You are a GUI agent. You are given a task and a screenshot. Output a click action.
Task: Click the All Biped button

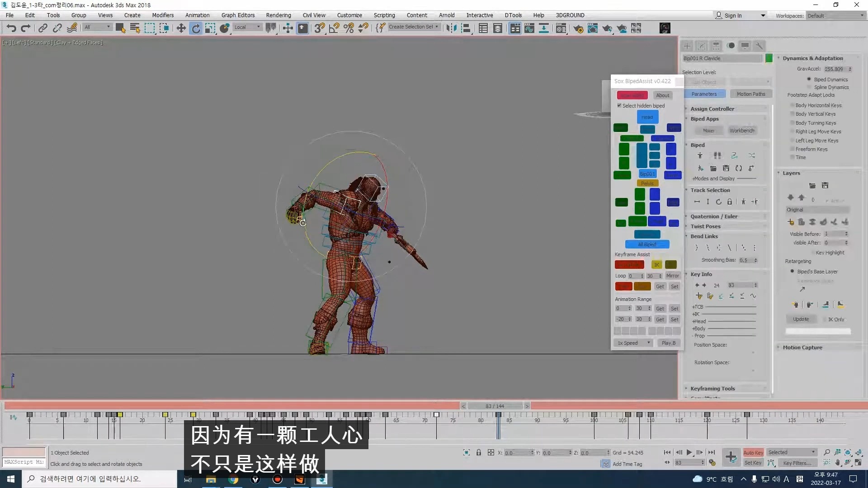click(647, 244)
